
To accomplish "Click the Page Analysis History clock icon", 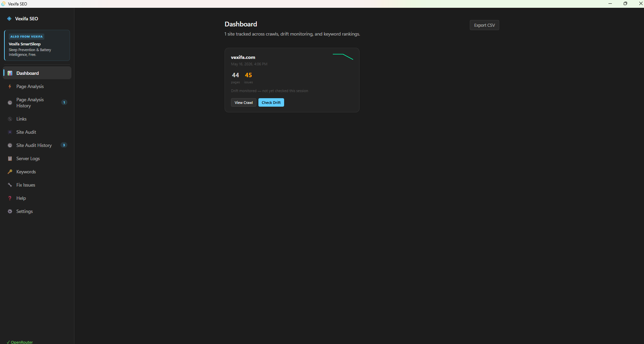I will point(10,103).
